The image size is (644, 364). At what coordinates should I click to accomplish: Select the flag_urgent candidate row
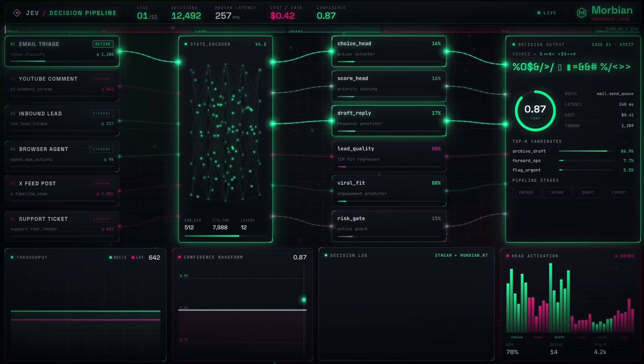tap(573, 170)
